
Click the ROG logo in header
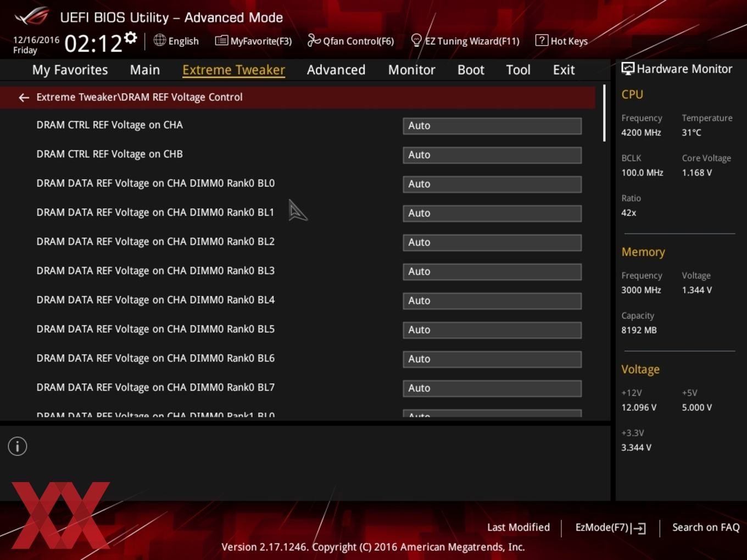click(x=31, y=16)
